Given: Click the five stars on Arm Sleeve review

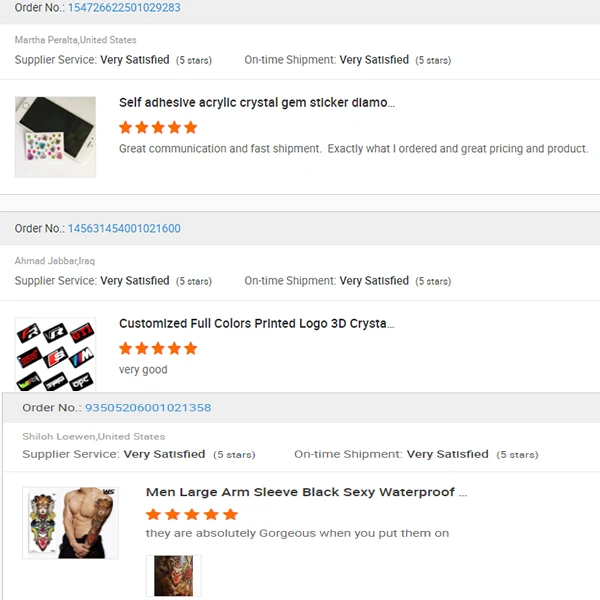Looking at the screenshot, I should click(192, 515).
